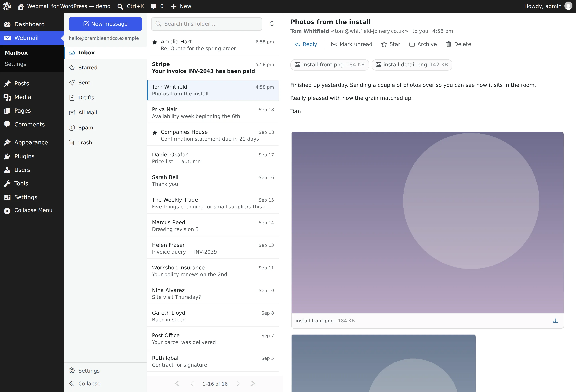Screen dimensions: 576x392
Task: Open the Ctrl+K search in admin bar
Action: click(x=131, y=6)
